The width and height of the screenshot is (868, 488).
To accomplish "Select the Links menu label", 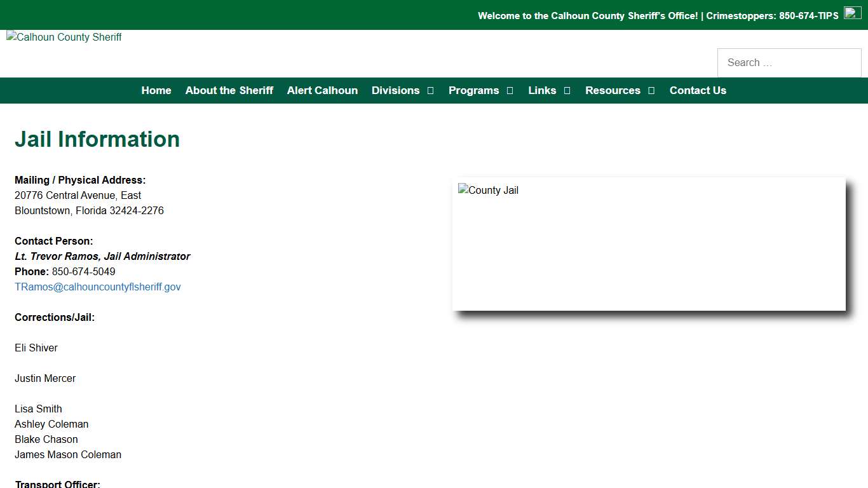I will [542, 90].
